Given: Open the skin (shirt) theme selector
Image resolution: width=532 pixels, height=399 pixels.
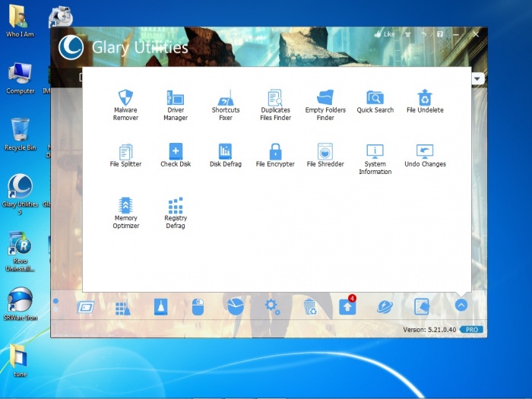Looking at the screenshot, I should (x=408, y=34).
